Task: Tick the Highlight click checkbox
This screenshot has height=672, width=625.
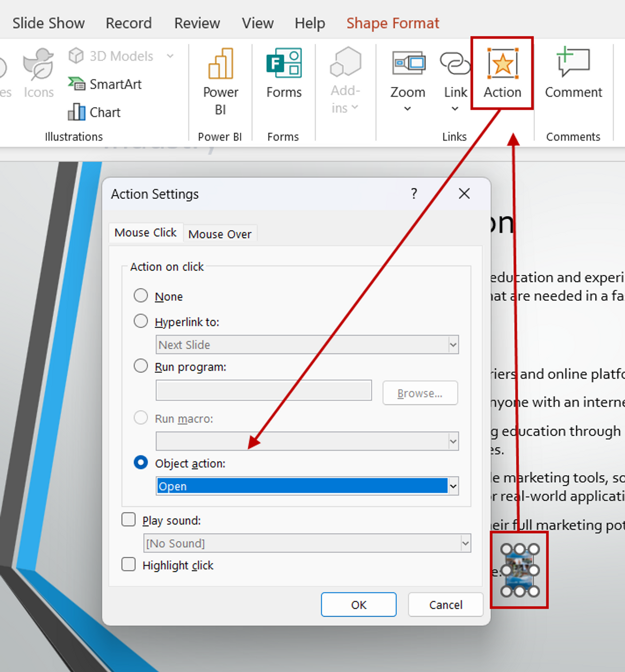Action: point(129,564)
